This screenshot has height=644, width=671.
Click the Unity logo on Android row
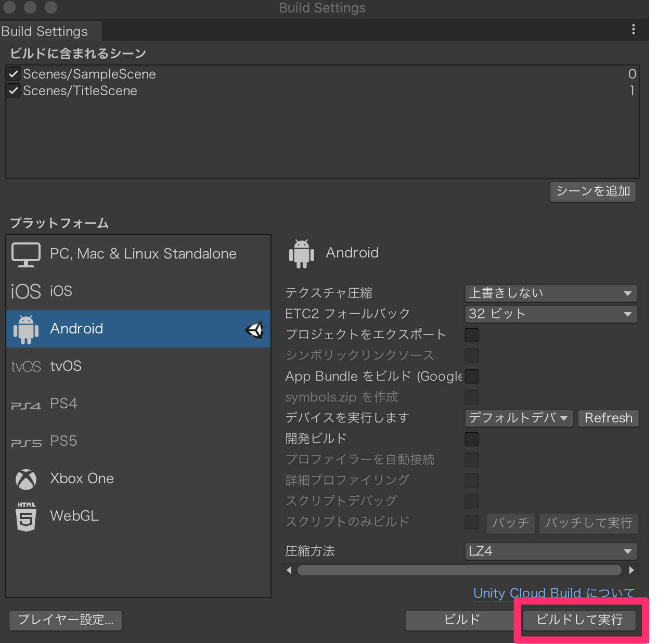(x=254, y=329)
